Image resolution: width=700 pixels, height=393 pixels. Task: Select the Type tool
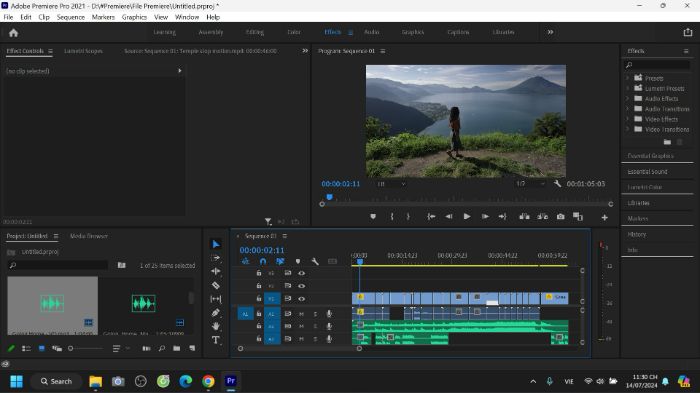pyautogui.click(x=216, y=340)
